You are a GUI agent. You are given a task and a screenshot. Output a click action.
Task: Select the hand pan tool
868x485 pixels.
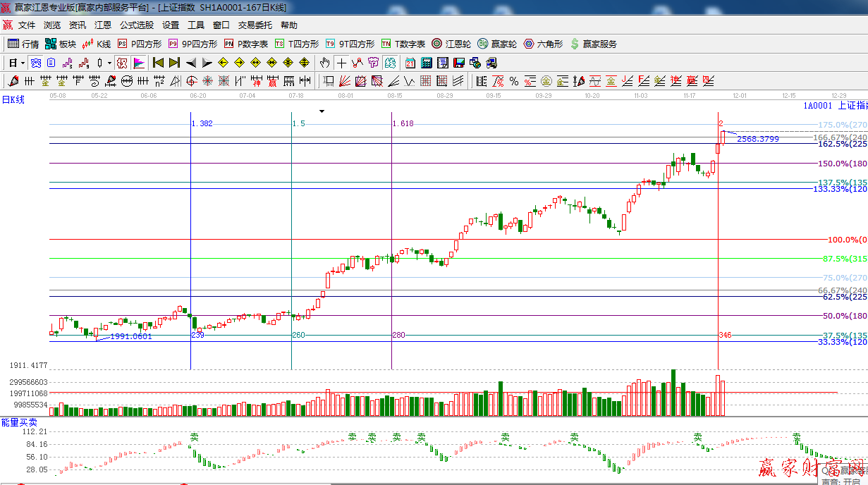[x=324, y=63]
